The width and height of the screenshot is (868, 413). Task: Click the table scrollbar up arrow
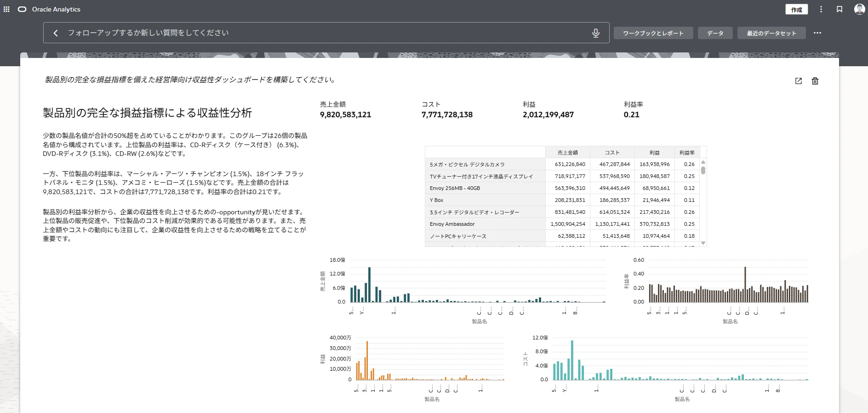pos(703,162)
